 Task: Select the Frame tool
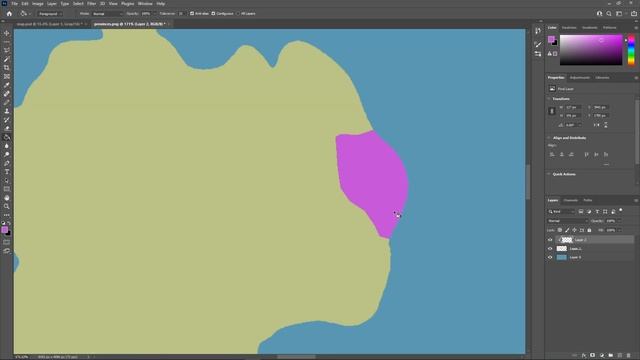pyautogui.click(x=7, y=76)
